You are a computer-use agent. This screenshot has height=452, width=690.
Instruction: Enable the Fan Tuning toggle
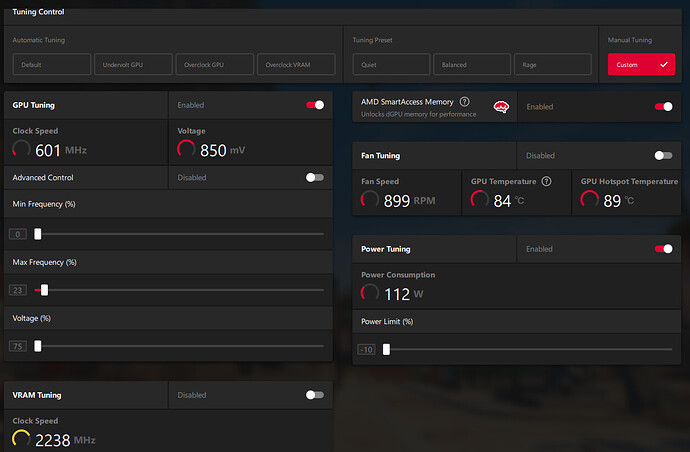(664, 155)
